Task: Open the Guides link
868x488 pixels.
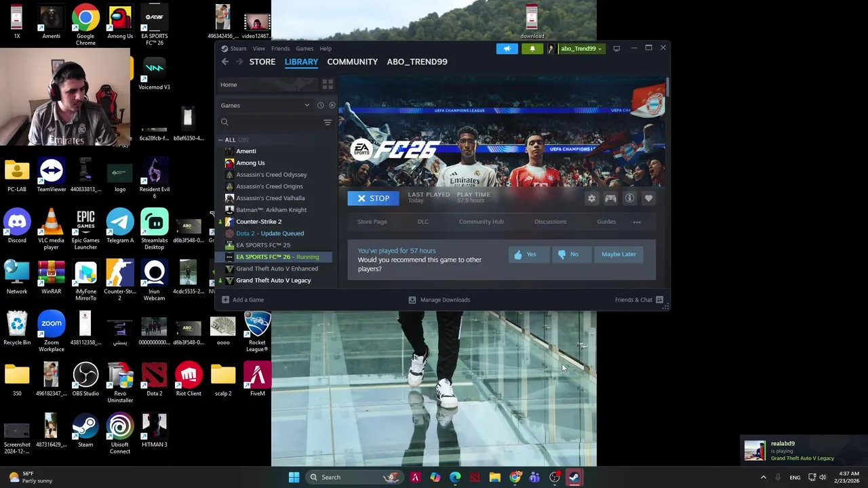Action: click(x=606, y=222)
